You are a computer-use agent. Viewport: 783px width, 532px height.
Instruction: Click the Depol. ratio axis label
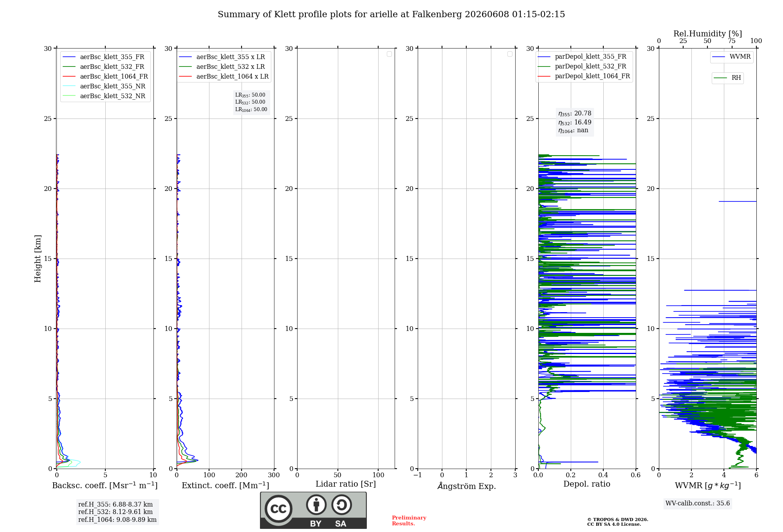tap(587, 484)
